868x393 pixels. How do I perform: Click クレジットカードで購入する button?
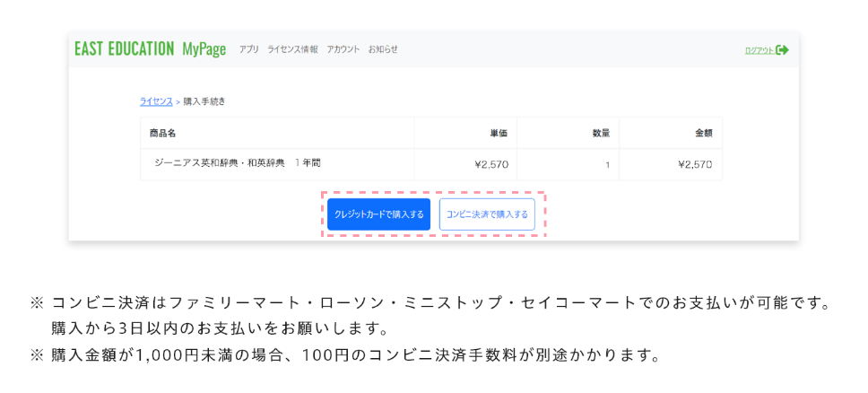coord(378,214)
